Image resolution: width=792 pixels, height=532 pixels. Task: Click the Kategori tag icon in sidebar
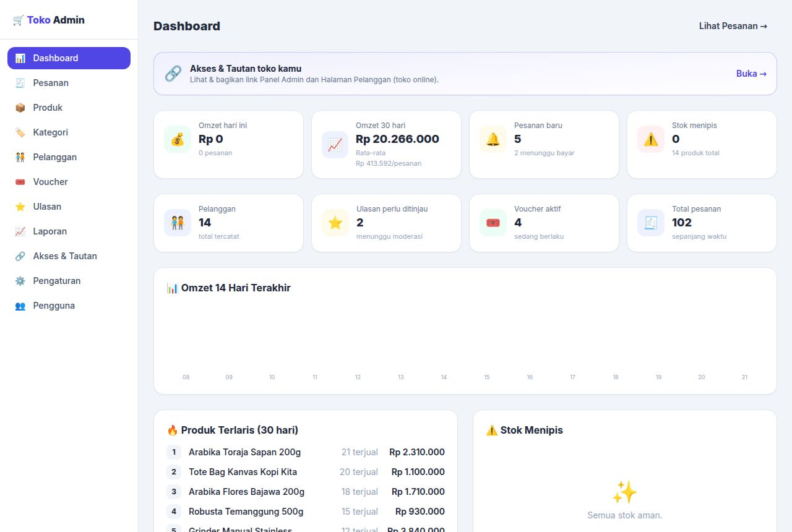coord(20,132)
